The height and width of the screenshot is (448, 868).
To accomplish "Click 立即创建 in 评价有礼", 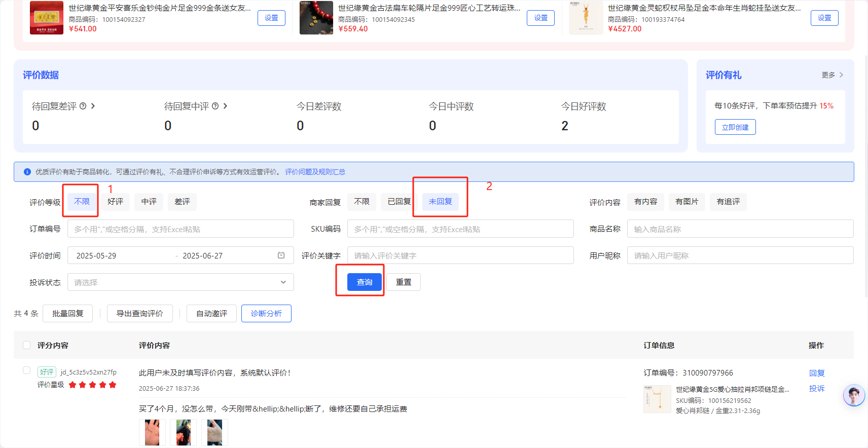I will coord(735,127).
